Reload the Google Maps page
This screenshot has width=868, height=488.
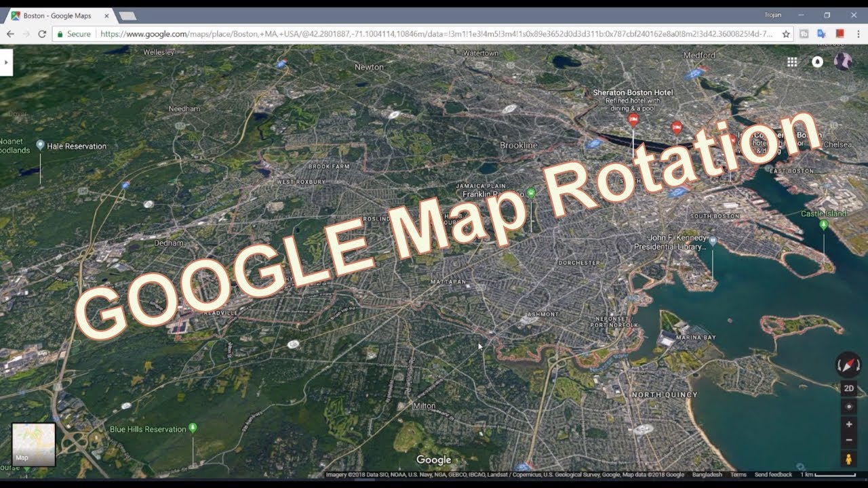42,34
